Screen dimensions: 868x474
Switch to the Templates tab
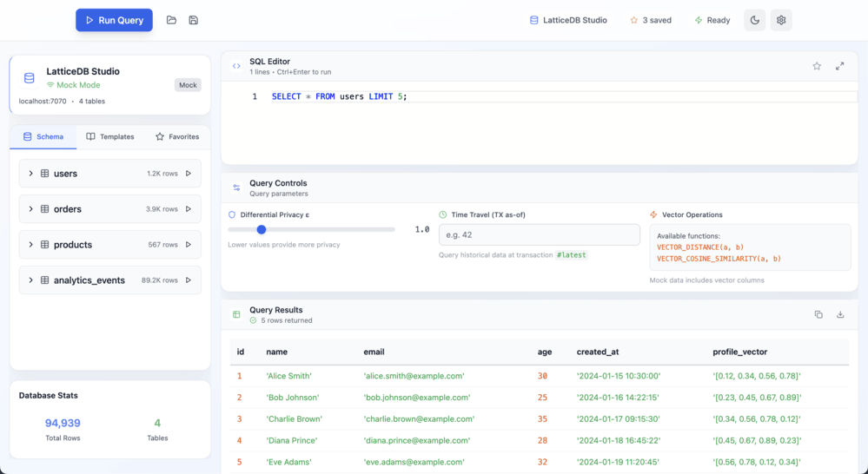[110, 136]
